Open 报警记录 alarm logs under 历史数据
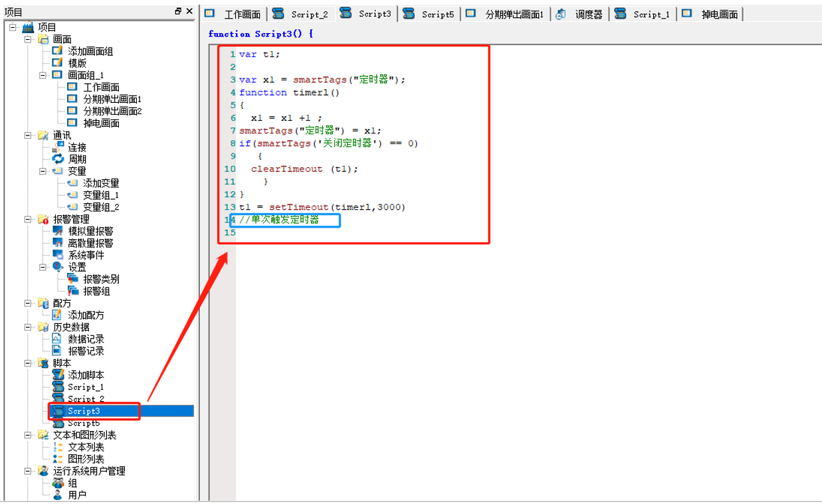Image resolution: width=822 pixels, height=504 pixels. click(x=58, y=351)
